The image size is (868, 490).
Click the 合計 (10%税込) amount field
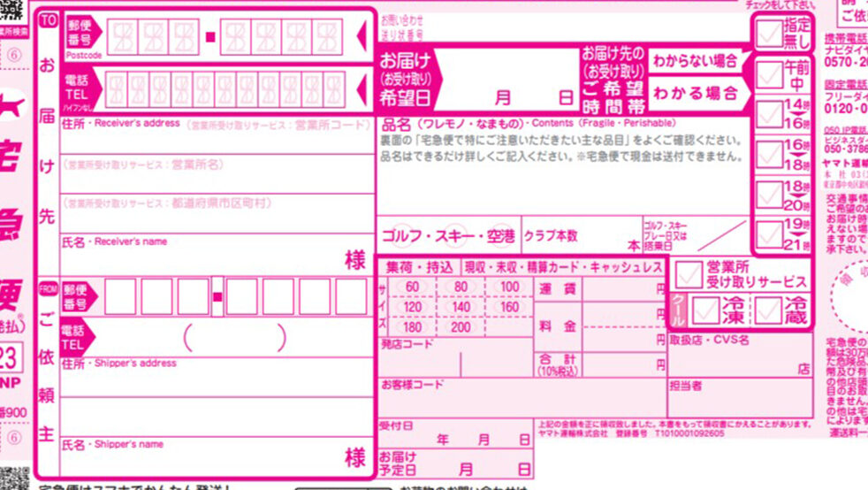(624, 365)
